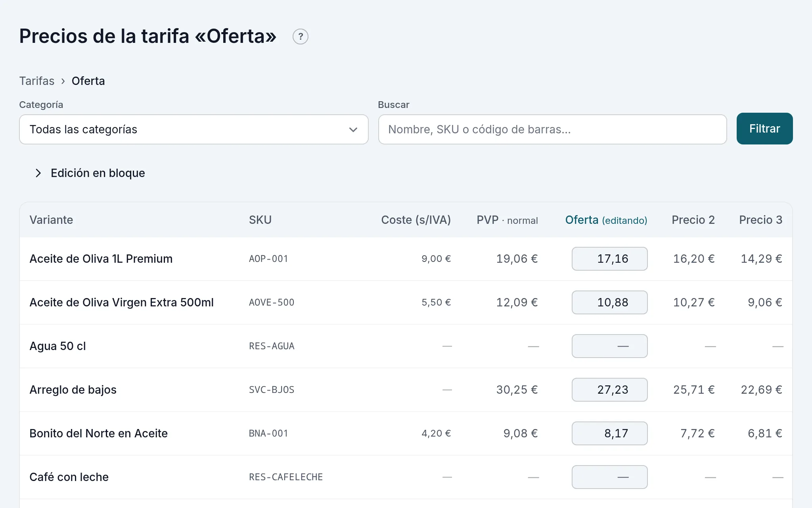Select the SKU cell RES-AGUA
The width and height of the screenshot is (812, 508).
coord(272,346)
